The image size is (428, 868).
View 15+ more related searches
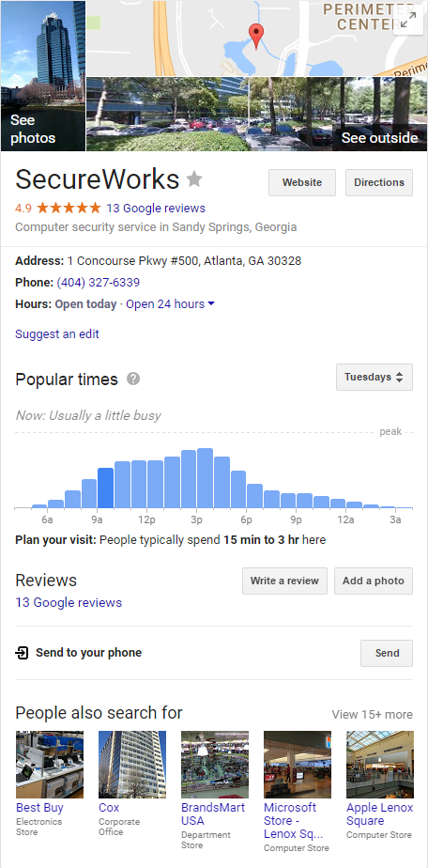pos(372,714)
